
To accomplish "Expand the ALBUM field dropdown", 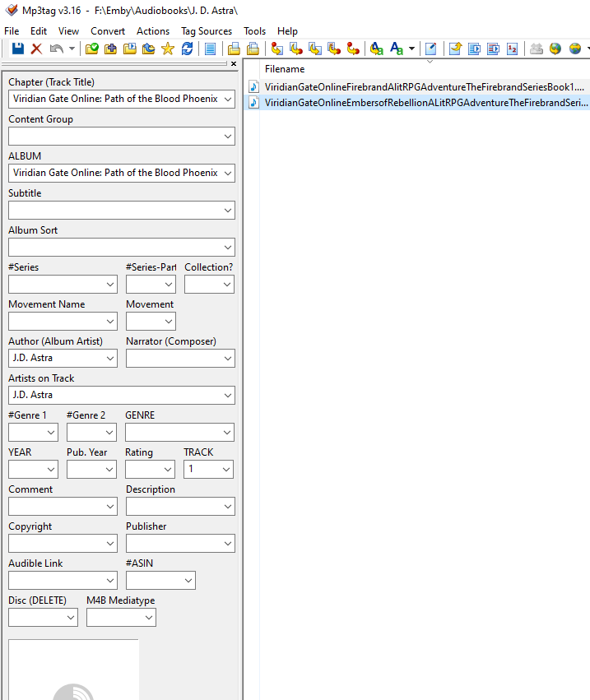I will [x=228, y=174].
